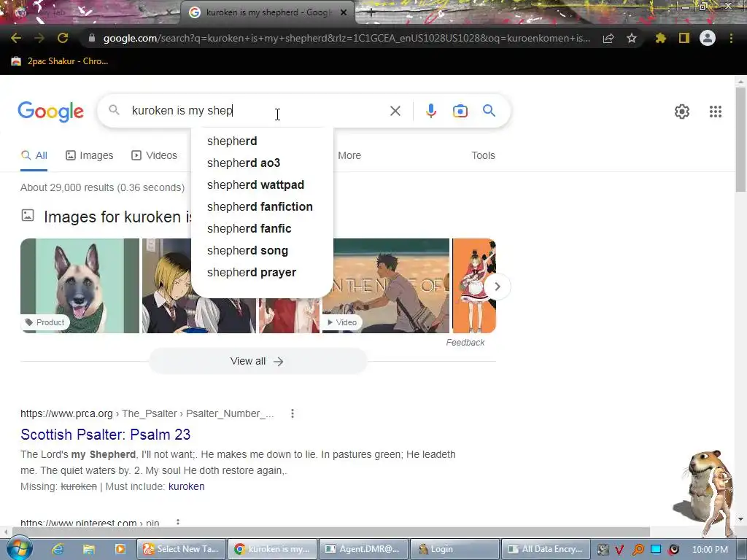
Task: Choose suggestion 'shepherd prayer'
Action: click(262, 273)
